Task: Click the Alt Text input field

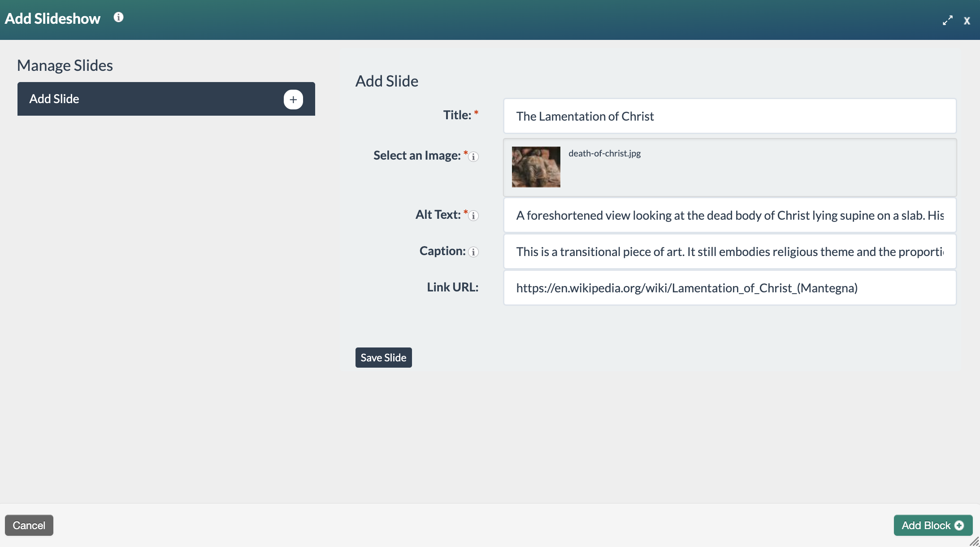Action: (730, 215)
